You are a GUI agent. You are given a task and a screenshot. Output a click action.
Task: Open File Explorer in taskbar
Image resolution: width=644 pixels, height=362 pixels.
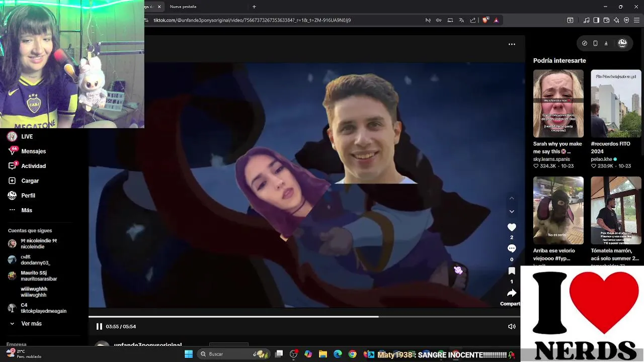[323, 354]
